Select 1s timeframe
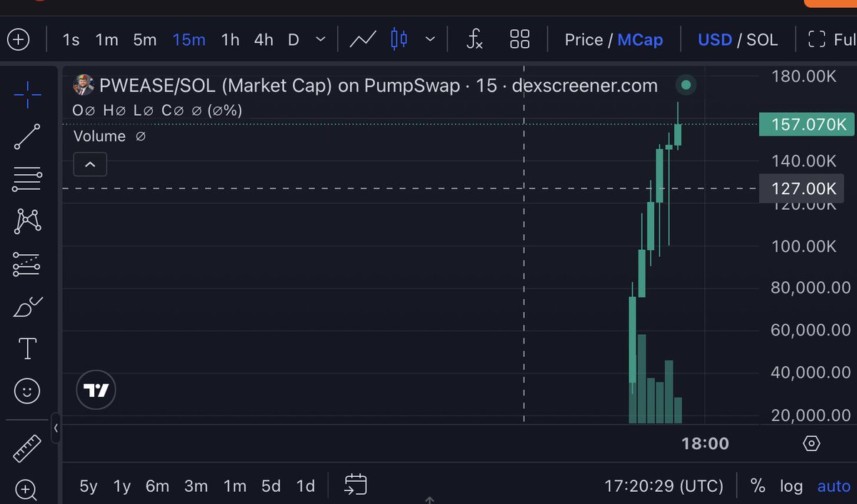 pyautogui.click(x=71, y=40)
